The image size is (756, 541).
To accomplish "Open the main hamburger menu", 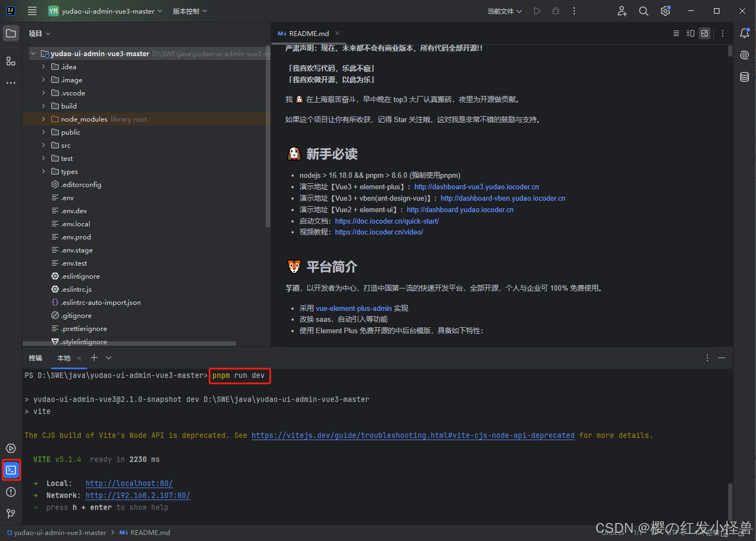I will tap(32, 11).
